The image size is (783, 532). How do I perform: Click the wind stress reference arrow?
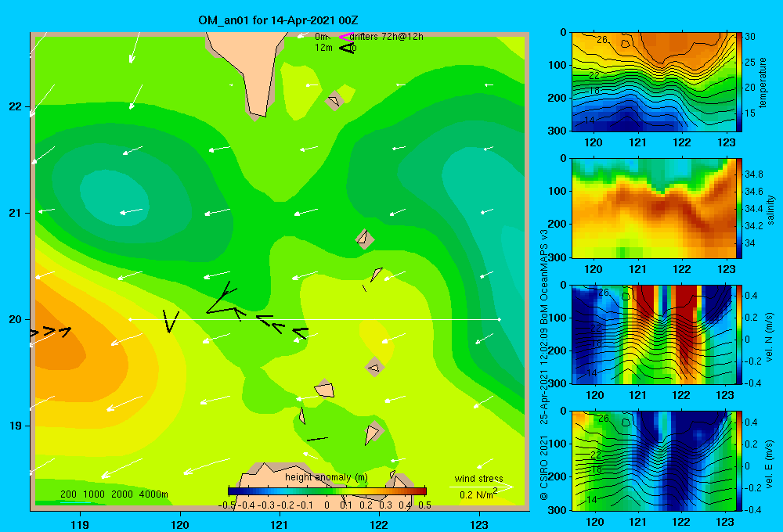click(x=481, y=487)
